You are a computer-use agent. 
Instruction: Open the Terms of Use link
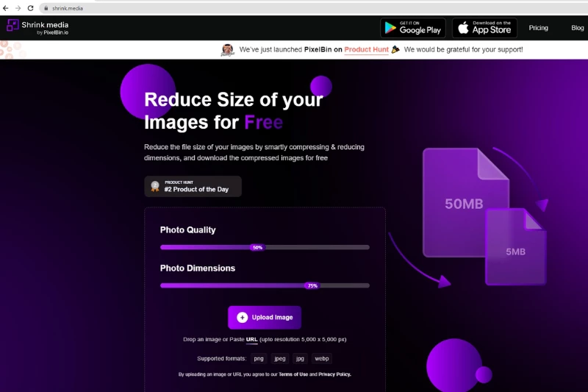pyautogui.click(x=293, y=374)
